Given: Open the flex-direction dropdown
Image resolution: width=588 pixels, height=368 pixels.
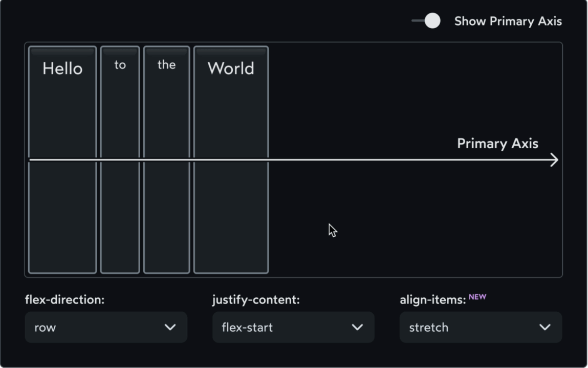Looking at the screenshot, I should click(106, 327).
